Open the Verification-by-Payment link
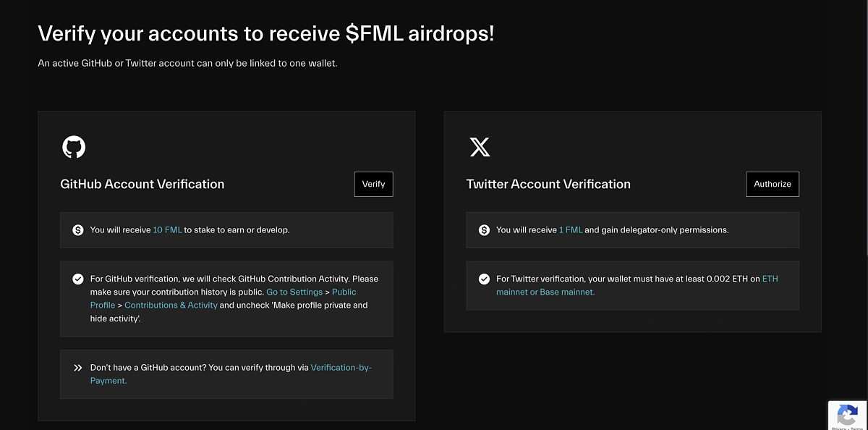The height and width of the screenshot is (430, 868). click(x=231, y=374)
